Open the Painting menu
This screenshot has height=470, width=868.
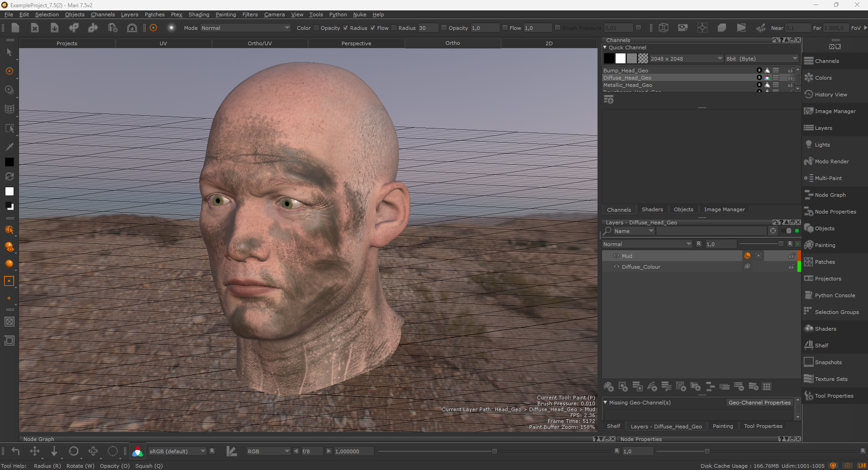(225, 14)
